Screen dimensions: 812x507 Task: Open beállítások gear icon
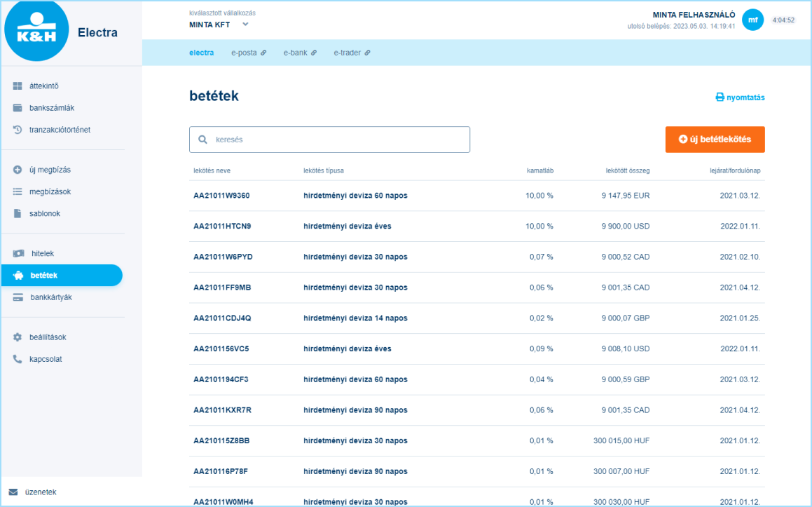pyautogui.click(x=18, y=337)
